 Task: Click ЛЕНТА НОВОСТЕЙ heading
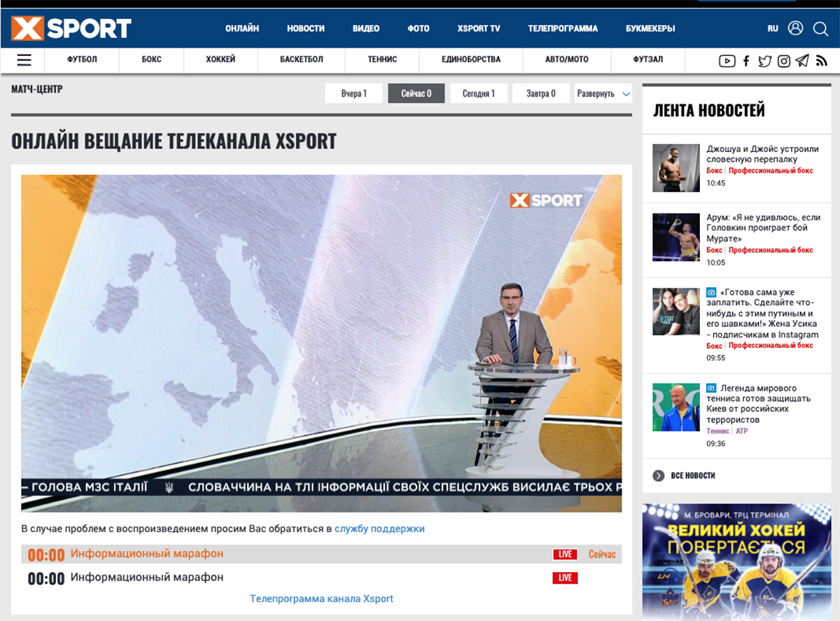[709, 110]
